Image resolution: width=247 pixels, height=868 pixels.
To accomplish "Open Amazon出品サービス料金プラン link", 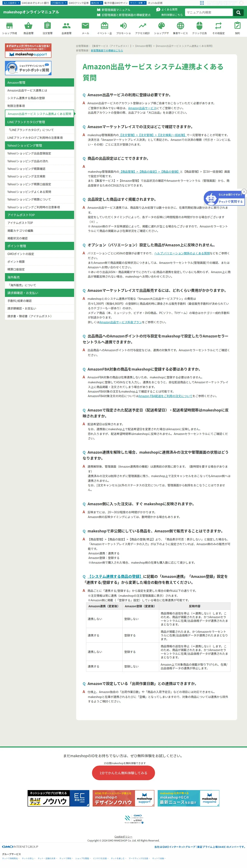I will coord(120,322).
